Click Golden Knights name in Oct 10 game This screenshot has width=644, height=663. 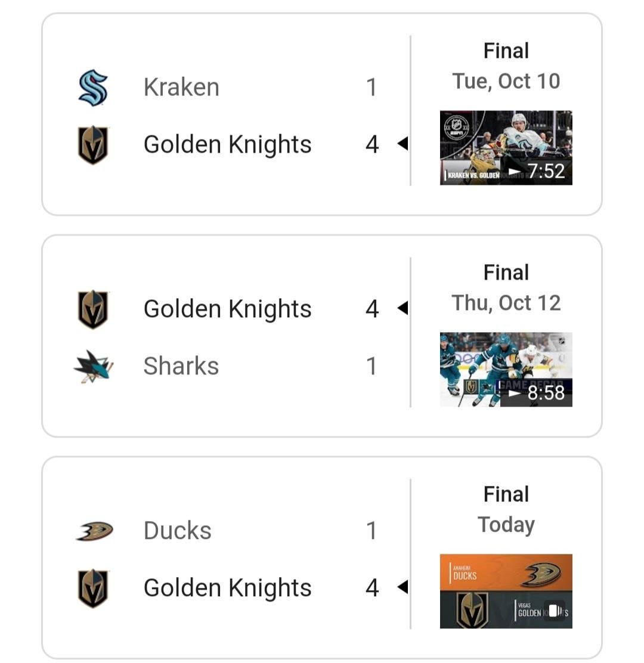pos(227,145)
